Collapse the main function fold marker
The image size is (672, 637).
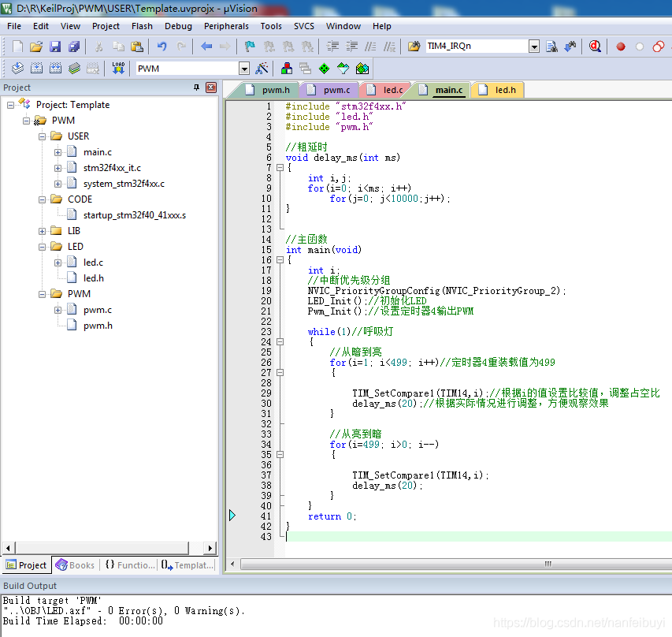(x=279, y=260)
